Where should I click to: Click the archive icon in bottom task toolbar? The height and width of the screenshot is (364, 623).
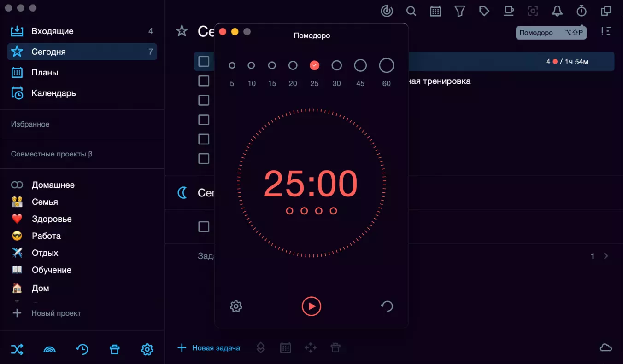(x=335, y=348)
